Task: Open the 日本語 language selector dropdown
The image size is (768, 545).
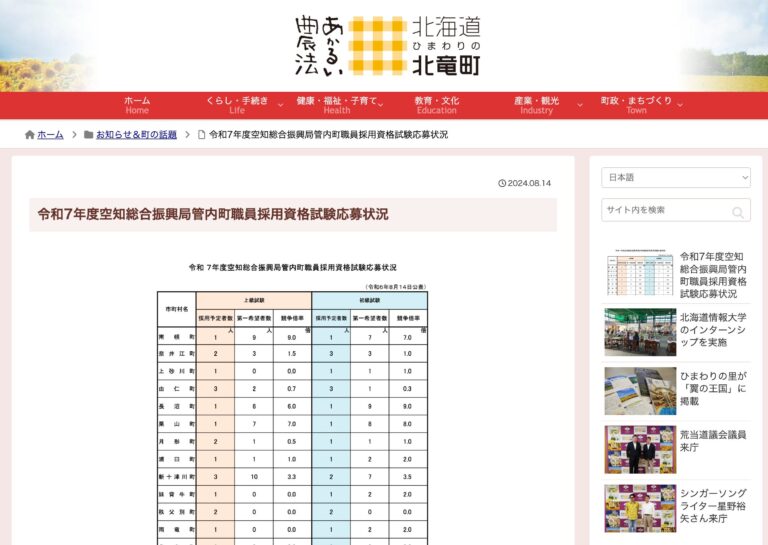Action: coord(675,177)
